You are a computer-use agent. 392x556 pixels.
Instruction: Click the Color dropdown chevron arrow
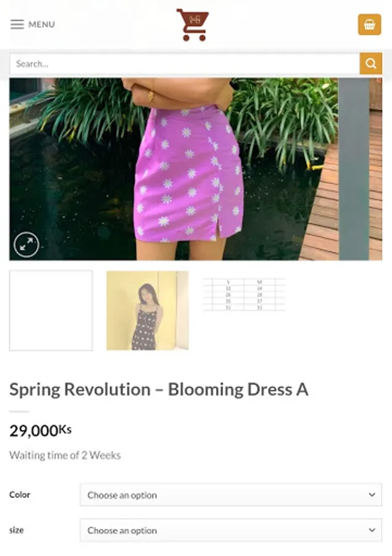(x=372, y=495)
